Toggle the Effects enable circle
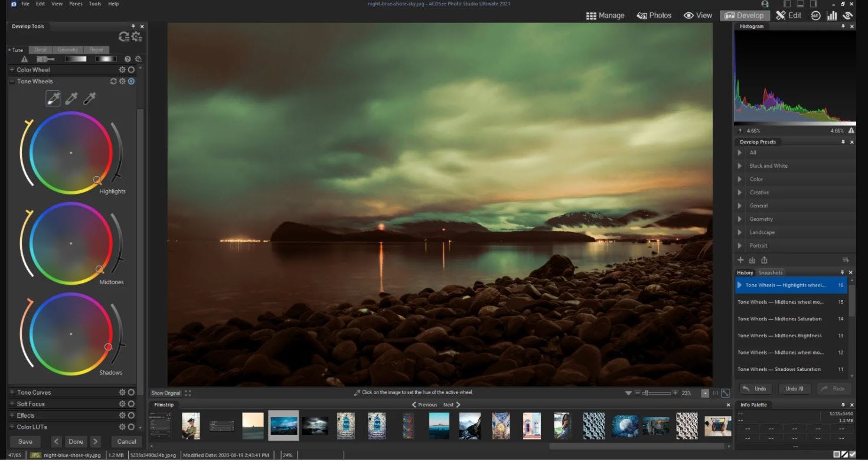Screen dimensions: 868x462 [x=131, y=415]
